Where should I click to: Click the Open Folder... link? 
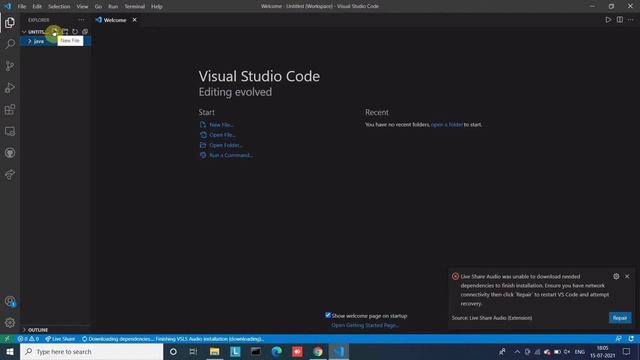tap(226, 145)
